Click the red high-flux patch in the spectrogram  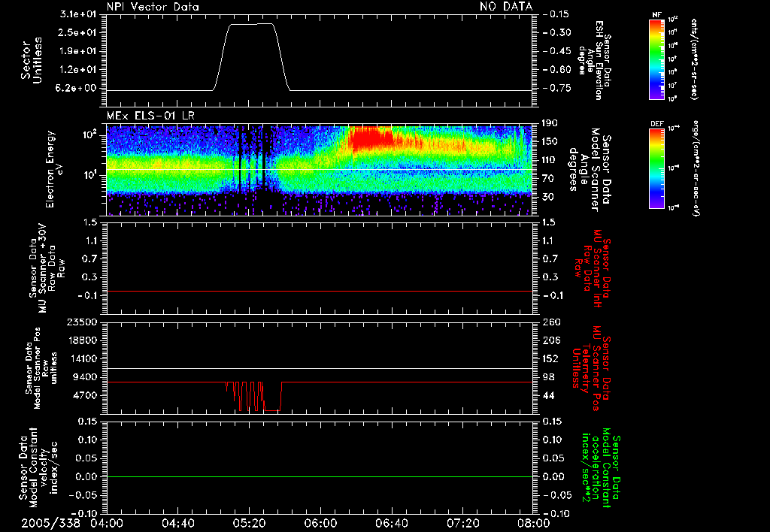(371, 138)
